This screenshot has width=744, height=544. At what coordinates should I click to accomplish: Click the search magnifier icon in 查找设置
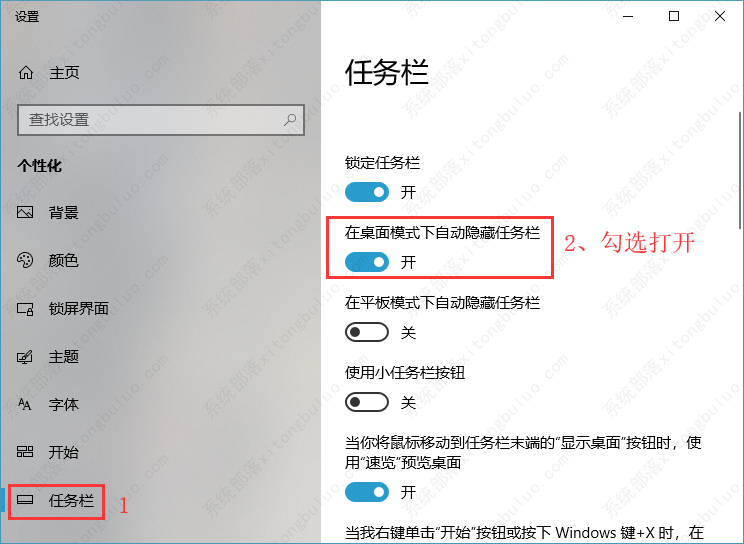pyautogui.click(x=290, y=120)
